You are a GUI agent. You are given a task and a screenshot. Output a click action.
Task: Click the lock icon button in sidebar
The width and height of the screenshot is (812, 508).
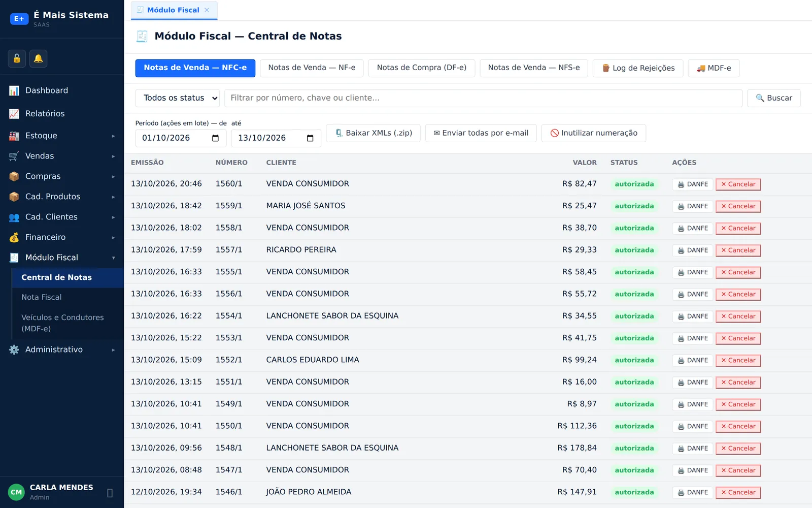(17, 58)
